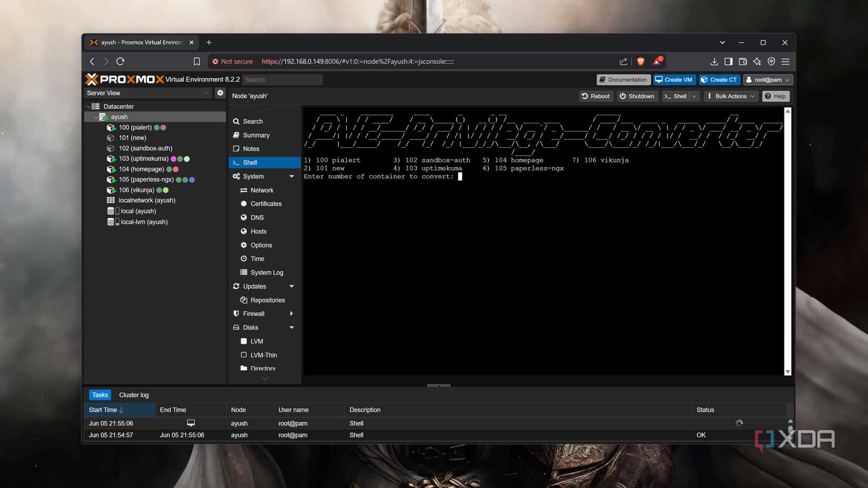
Task: Open the Server View settings gear
Action: point(220,93)
